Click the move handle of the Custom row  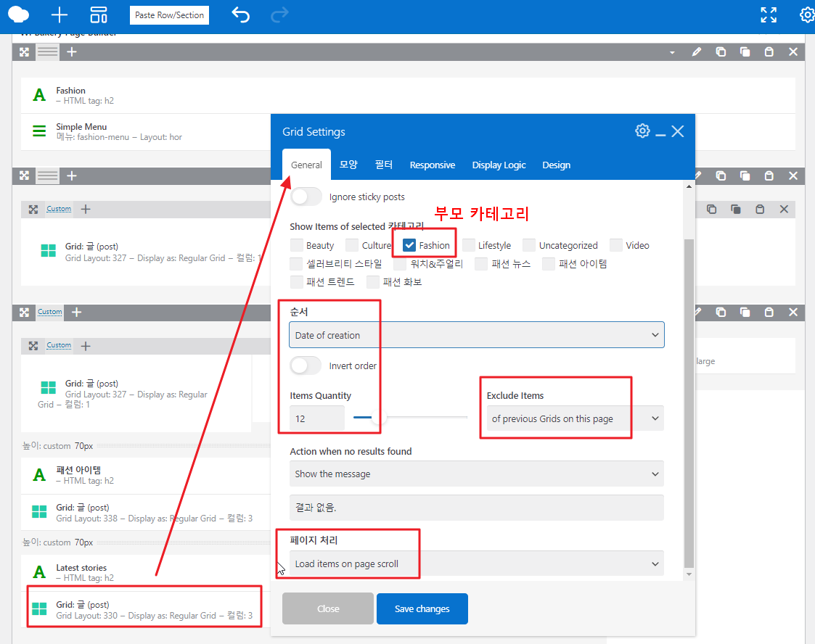coord(25,312)
